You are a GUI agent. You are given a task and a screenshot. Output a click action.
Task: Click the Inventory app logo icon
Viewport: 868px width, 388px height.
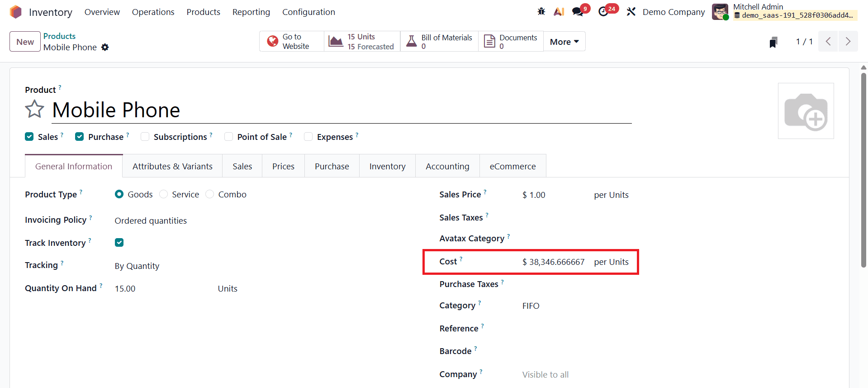point(16,12)
